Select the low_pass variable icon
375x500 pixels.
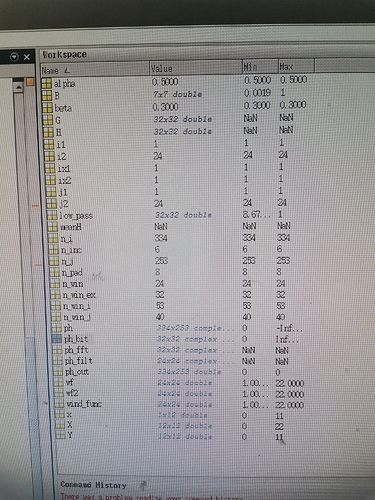click(x=52, y=215)
